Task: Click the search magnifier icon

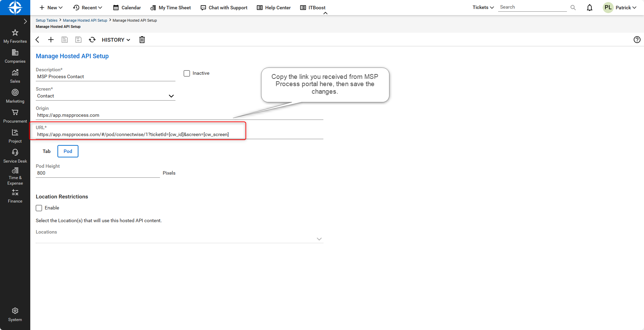Action: click(x=573, y=8)
